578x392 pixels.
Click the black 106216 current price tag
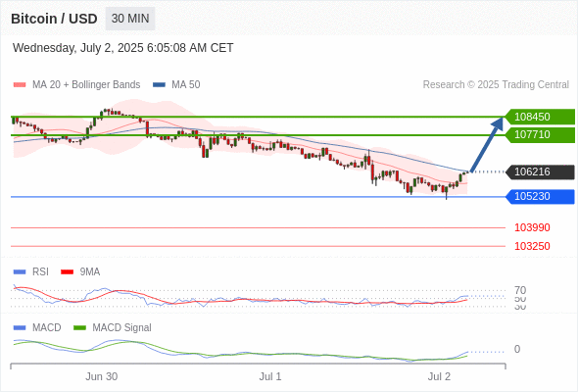pyautogui.click(x=540, y=171)
